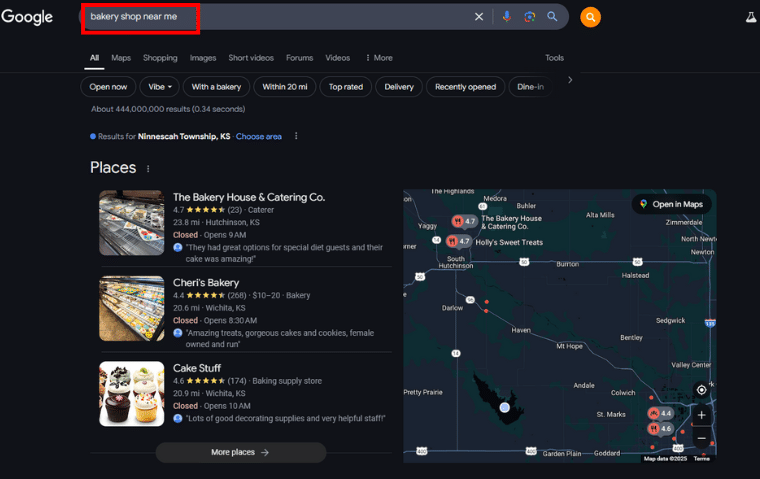Zoom in on the map with plus
The width and height of the screenshot is (760, 479).
coord(701,415)
